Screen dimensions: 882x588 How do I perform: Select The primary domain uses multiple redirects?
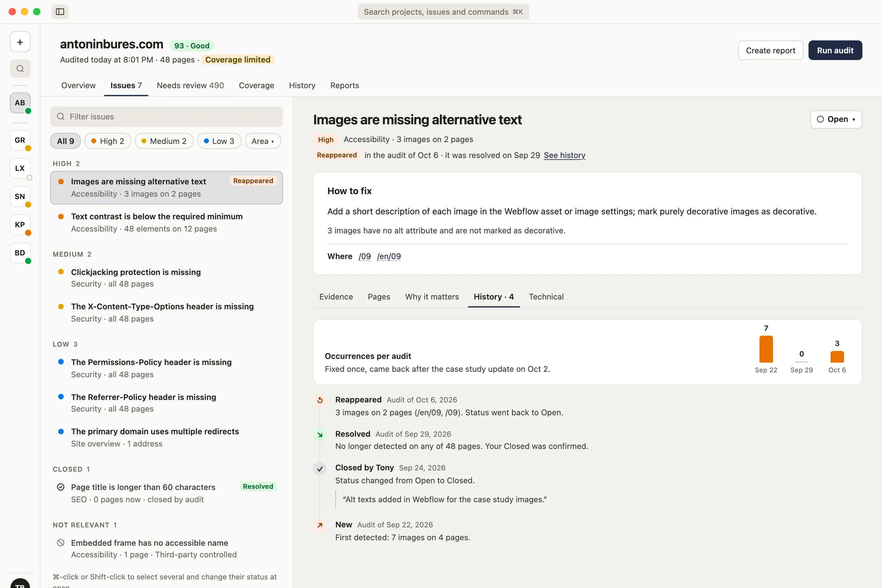coord(167,437)
